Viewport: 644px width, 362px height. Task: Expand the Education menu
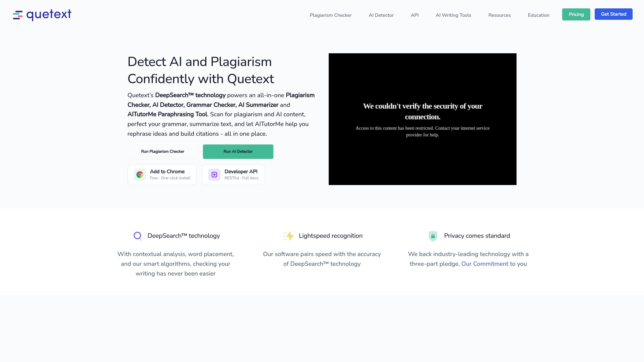539,15
